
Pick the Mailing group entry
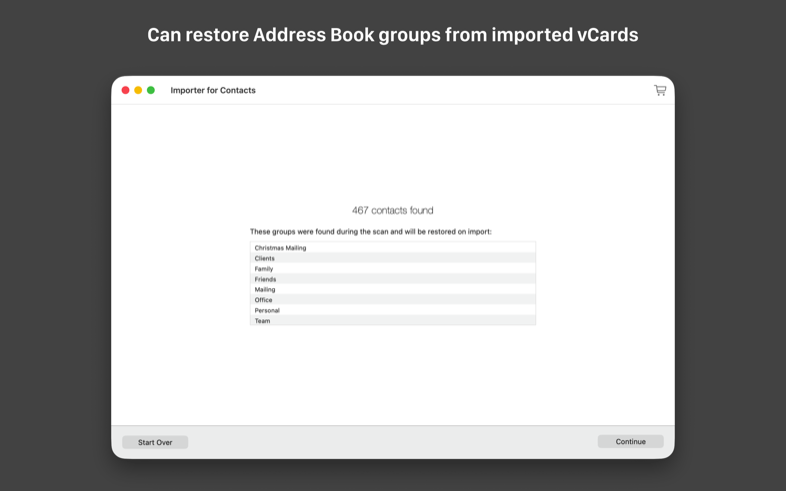(x=392, y=290)
